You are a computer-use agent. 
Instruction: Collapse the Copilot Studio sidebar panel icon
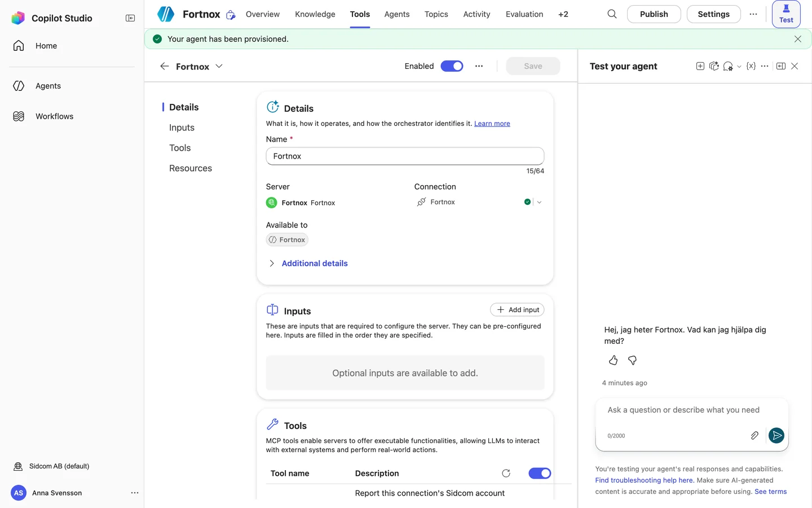pyautogui.click(x=130, y=18)
